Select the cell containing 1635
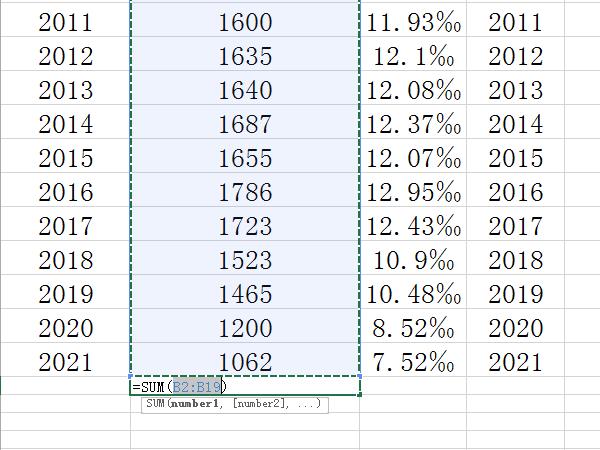 point(244,56)
